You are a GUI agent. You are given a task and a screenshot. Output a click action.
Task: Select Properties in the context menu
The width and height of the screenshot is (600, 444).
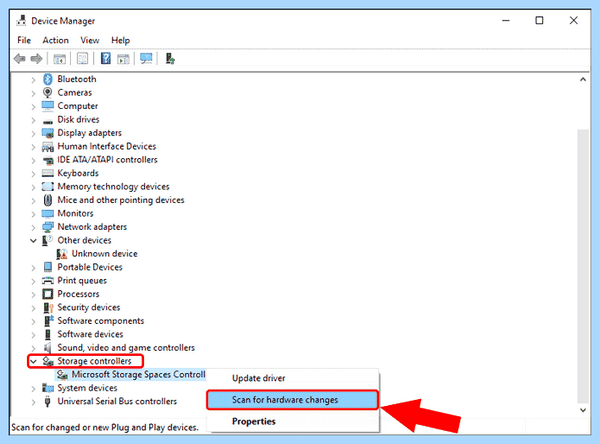[x=254, y=421]
